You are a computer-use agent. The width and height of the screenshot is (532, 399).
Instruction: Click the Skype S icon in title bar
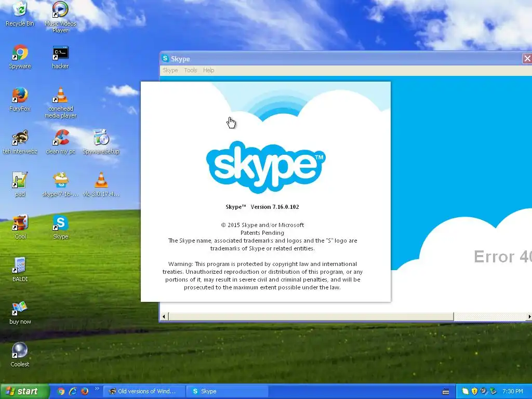pos(165,58)
